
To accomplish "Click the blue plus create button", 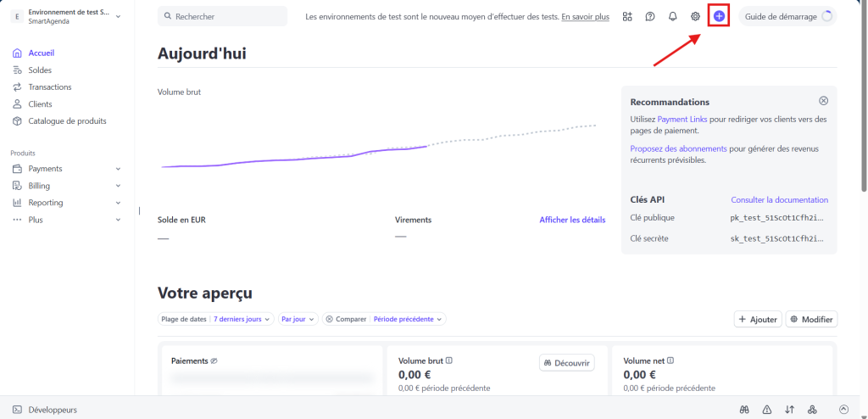I will tap(719, 17).
